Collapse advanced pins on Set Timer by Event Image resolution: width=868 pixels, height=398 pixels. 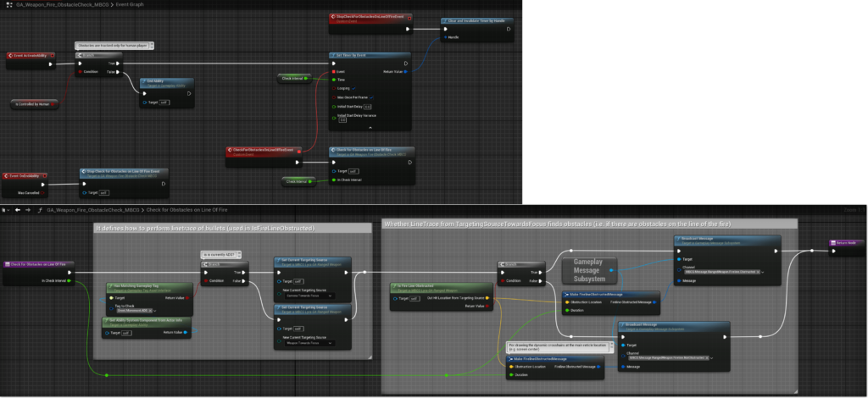372,129
